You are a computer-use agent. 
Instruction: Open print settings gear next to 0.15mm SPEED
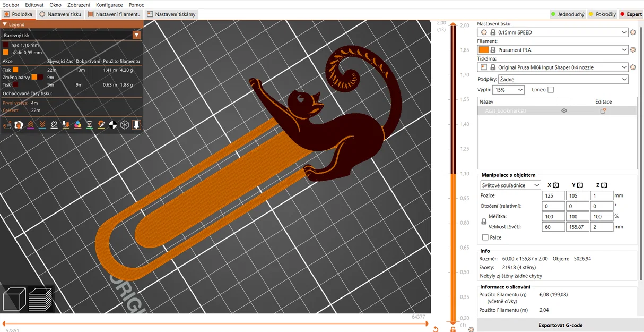(633, 32)
